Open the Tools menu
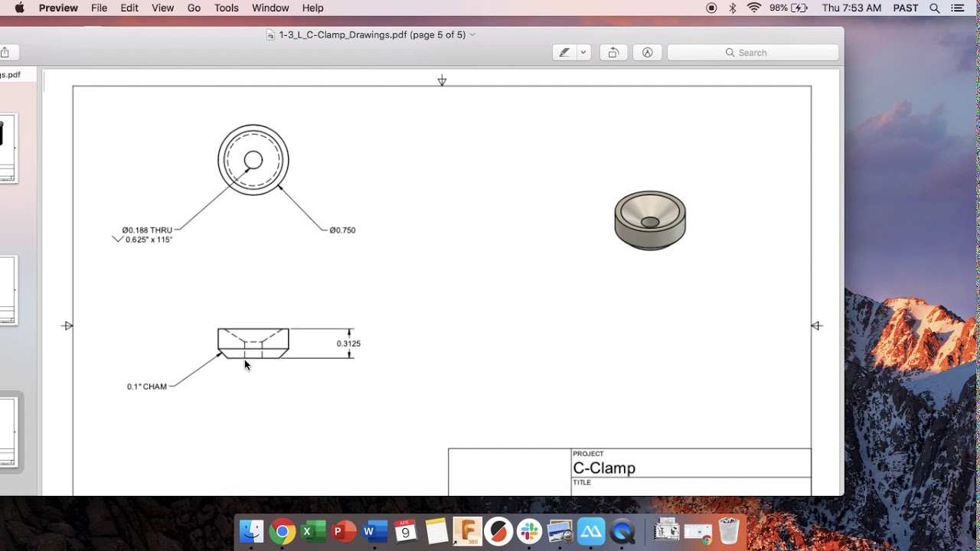 pos(226,8)
